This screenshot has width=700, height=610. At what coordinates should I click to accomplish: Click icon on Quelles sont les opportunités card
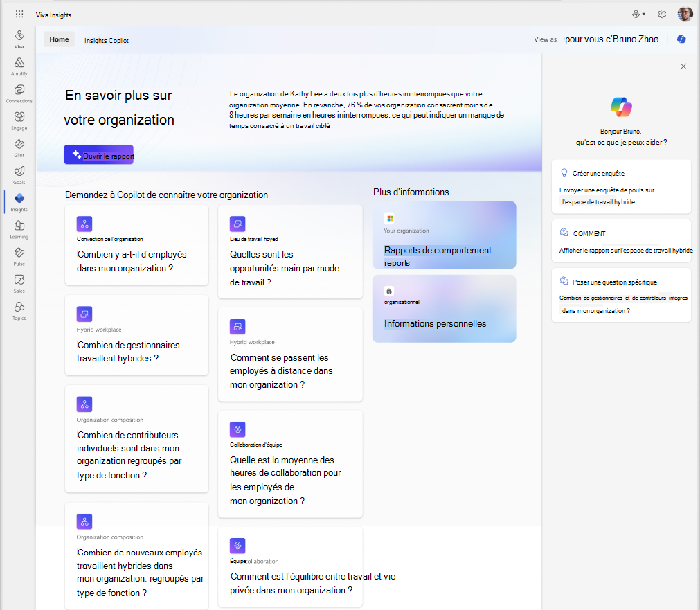[x=237, y=224]
